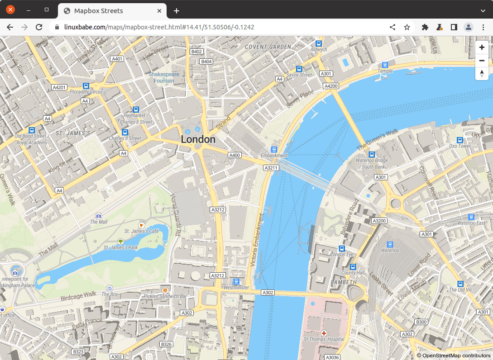Viewport: 493px width, 360px height.
Task: Click the B404 road shield
Action: (x=206, y=61)
